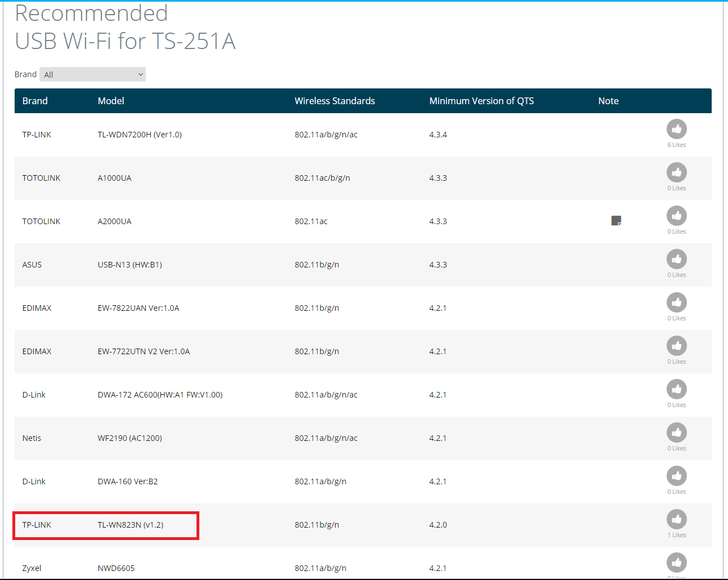Like the TP-LINK TL-WDN7200H adapter
Viewport: 728px width, 580px height.
[676, 129]
